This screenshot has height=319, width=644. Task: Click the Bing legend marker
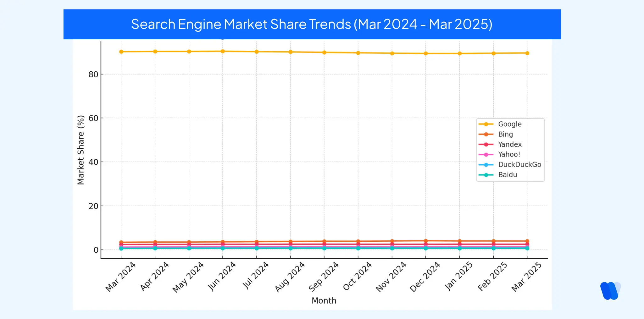click(486, 134)
